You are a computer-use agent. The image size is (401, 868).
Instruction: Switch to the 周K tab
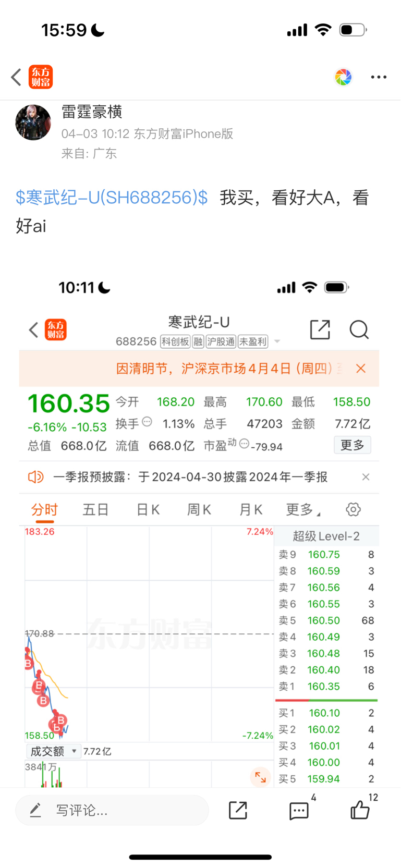[x=199, y=510]
